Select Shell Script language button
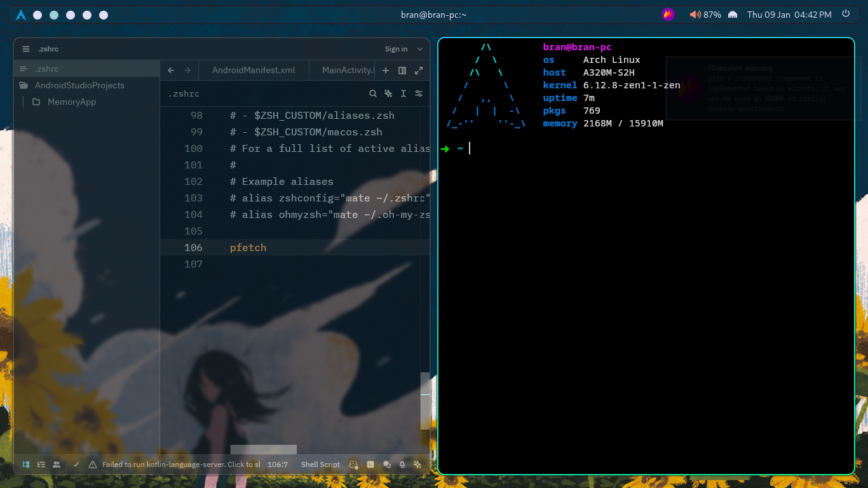Screen dimensions: 868x488 click(320, 464)
